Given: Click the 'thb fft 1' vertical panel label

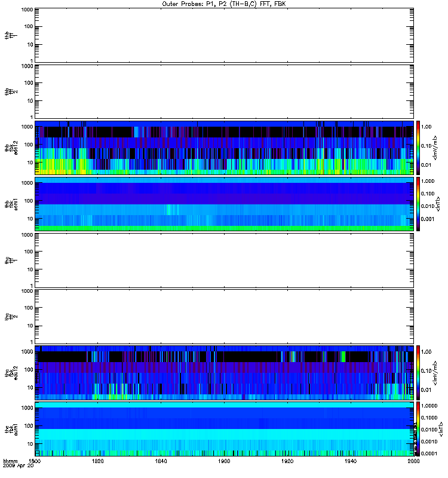Looking at the screenshot, I should coord(11,35).
